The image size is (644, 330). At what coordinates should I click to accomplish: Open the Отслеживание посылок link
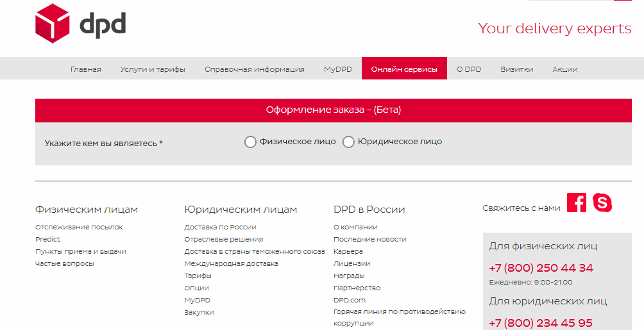[x=80, y=227]
